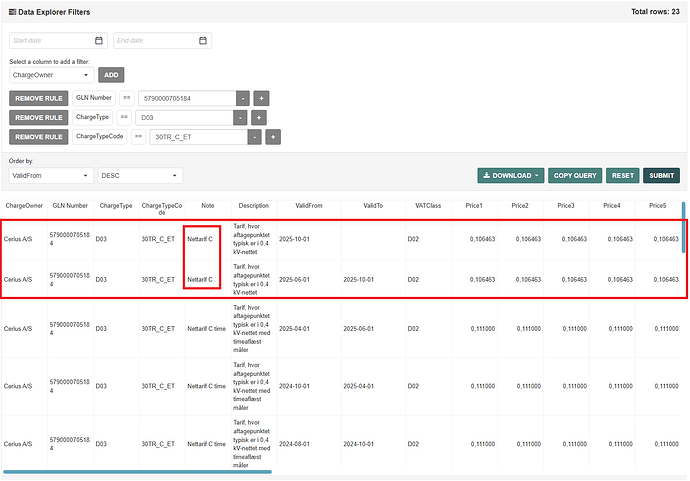690x481 pixels.
Task: Click plus button on ChargeType D03 rule
Action: (259, 117)
